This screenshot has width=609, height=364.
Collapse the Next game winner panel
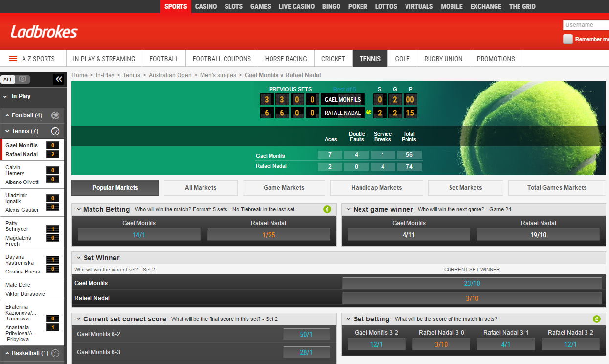348,209
